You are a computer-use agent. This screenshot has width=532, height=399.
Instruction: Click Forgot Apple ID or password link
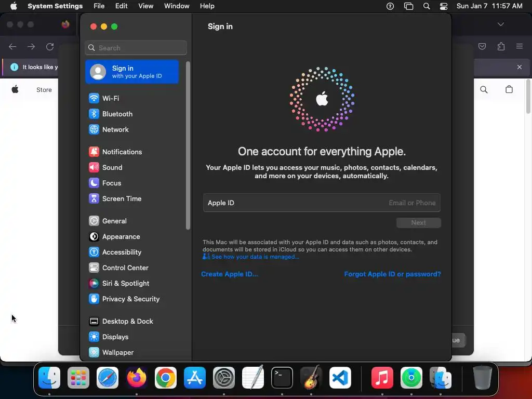(x=393, y=274)
